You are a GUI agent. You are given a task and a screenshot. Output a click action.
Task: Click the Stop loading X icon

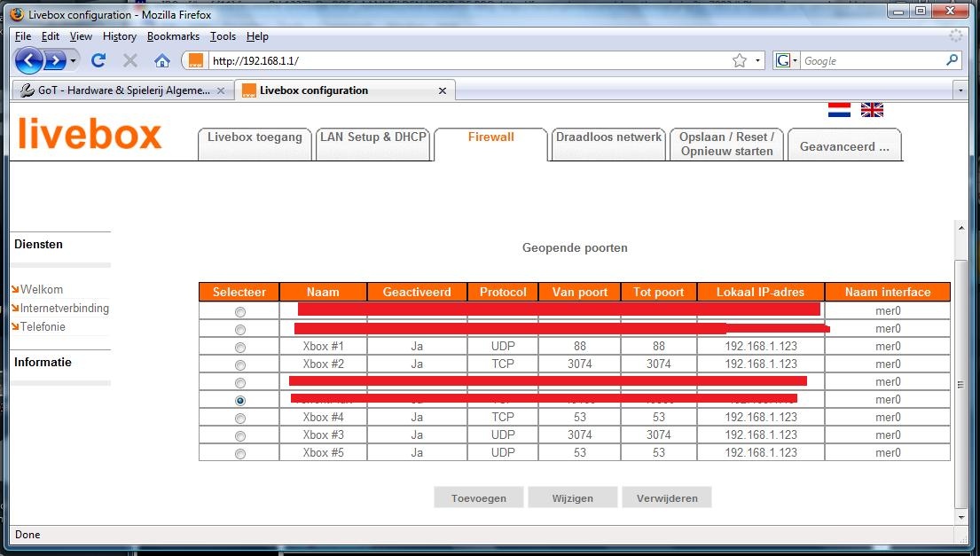pyautogui.click(x=130, y=60)
